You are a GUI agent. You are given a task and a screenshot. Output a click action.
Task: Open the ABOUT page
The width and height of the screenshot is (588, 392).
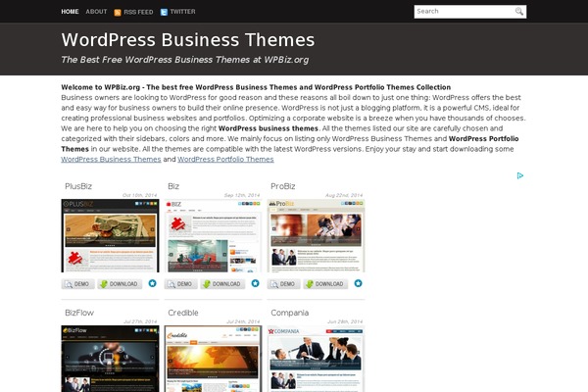pyautogui.click(x=96, y=12)
